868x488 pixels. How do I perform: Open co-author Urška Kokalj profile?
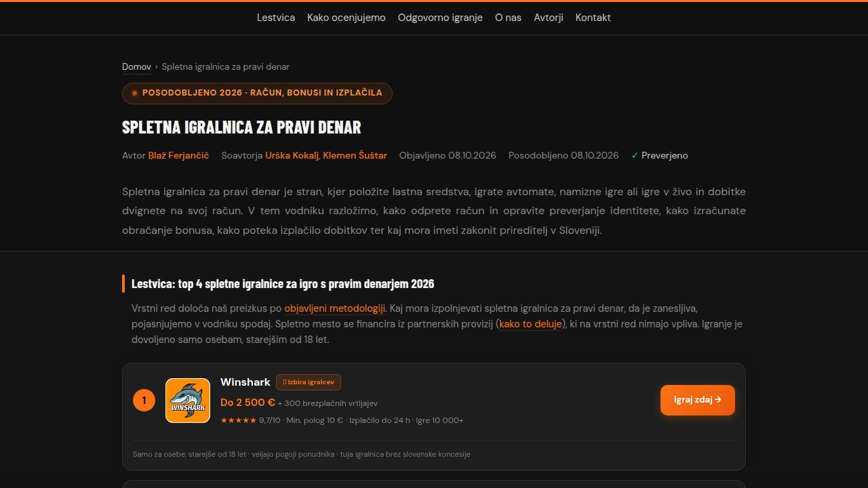tap(292, 155)
